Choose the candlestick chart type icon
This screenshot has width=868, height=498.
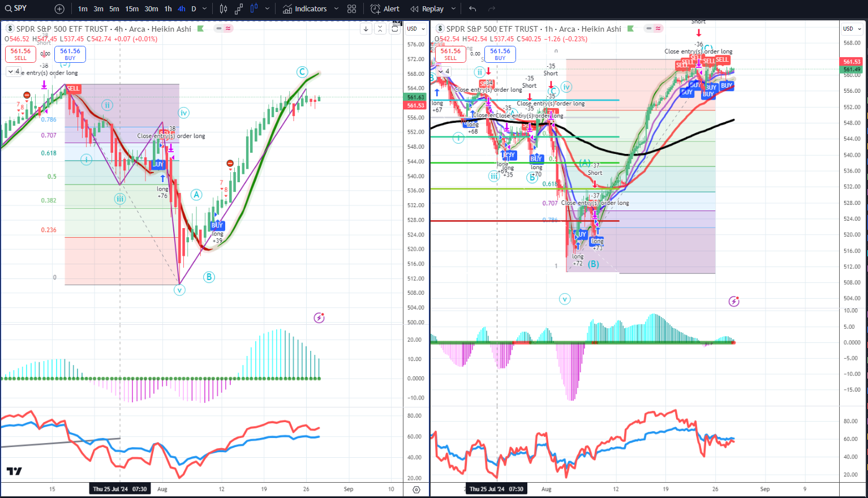(224, 9)
